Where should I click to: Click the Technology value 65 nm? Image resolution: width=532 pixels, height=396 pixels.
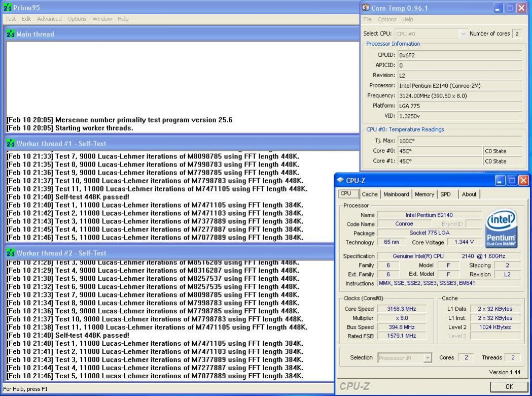[392, 242]
